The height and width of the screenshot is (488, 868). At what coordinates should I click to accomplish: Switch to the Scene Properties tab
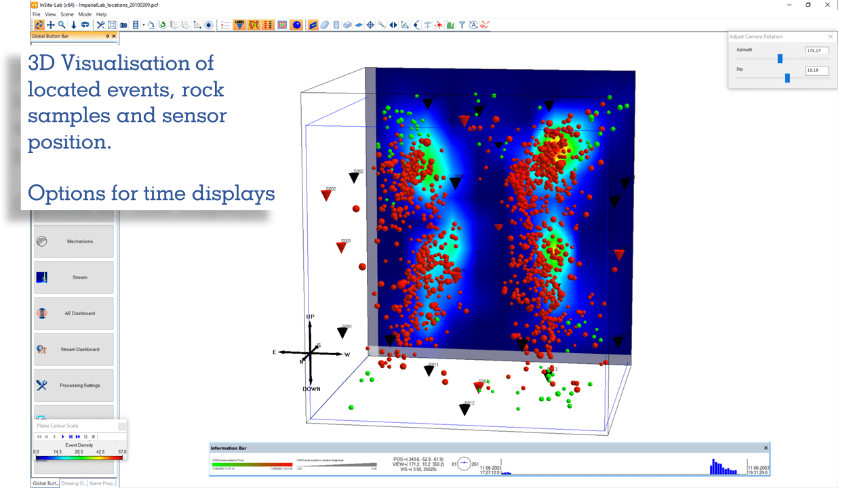(102, 483)
